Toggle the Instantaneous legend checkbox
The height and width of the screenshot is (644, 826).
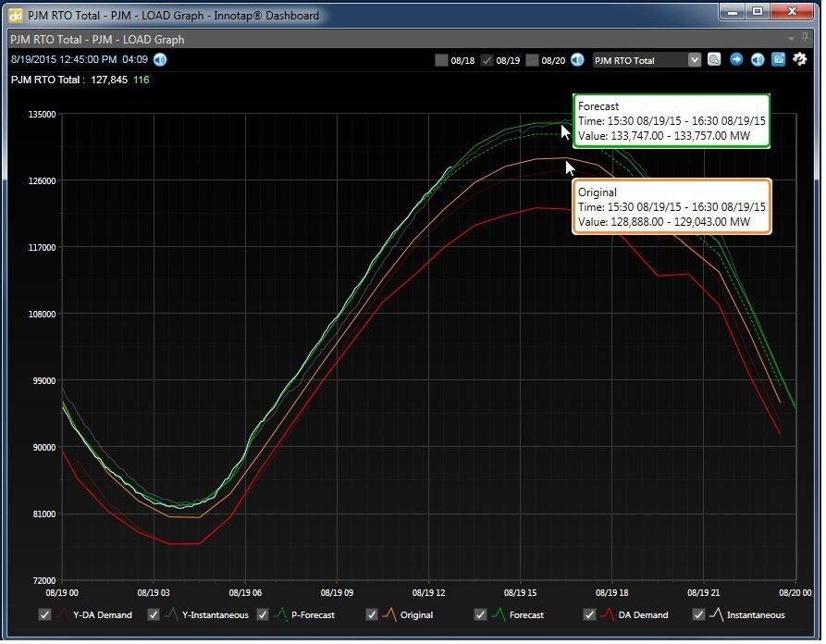tap(698, 614)
